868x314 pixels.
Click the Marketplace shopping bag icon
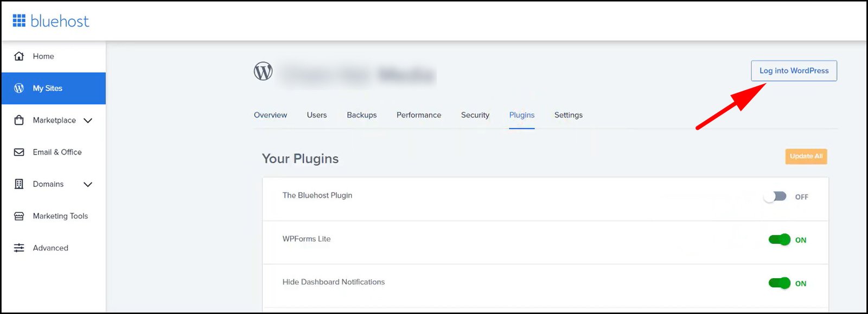pos(19,120)
